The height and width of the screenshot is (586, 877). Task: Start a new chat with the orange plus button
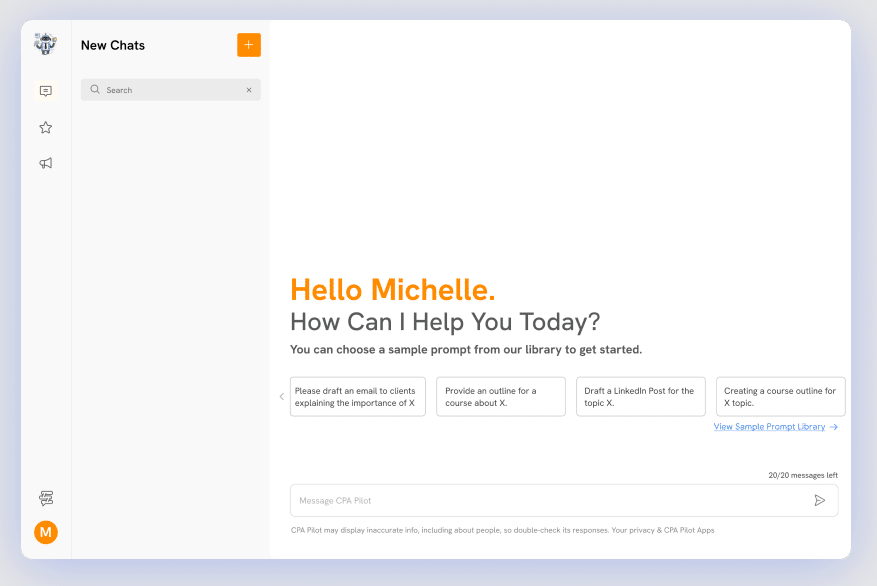click(x=248, y=45)
